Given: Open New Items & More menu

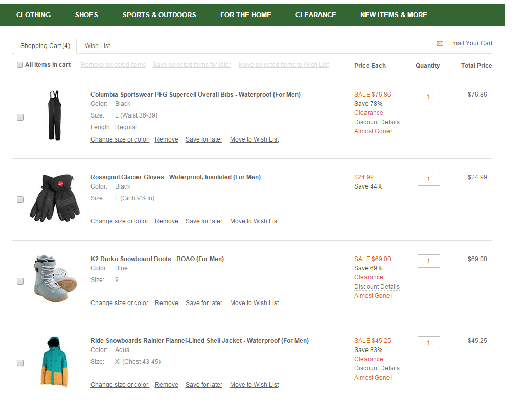Looking at the screenshot, I should 394,15.
